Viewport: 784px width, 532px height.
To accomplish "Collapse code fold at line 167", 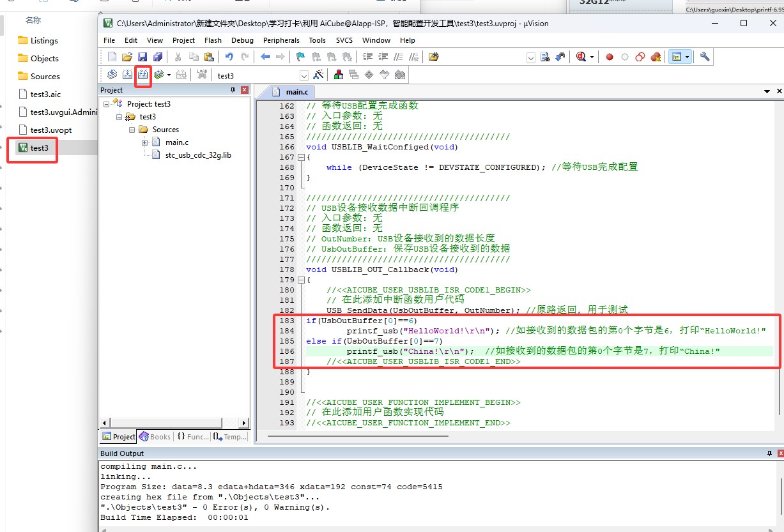I will pos(302,157).
